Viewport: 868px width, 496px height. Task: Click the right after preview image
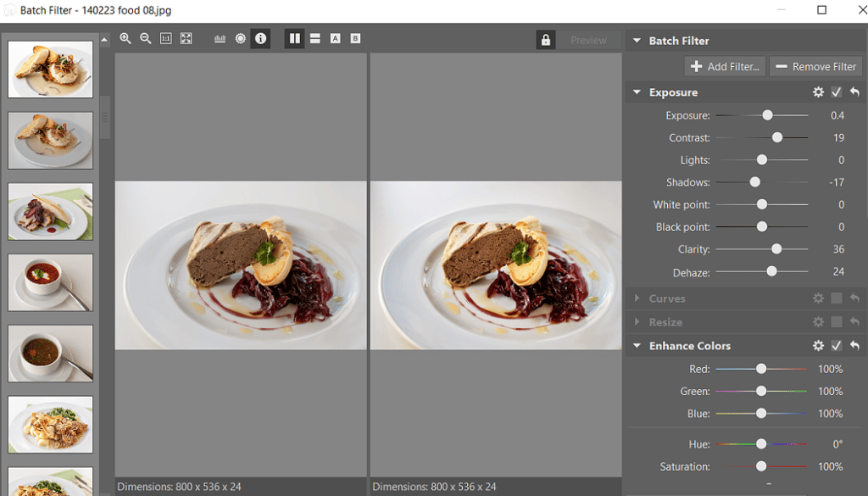[x=496, y=265]
